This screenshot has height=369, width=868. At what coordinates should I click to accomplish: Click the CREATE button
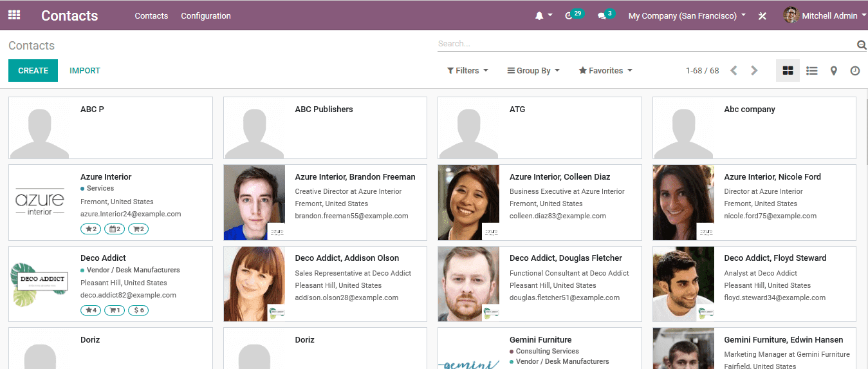coord(33,71)
